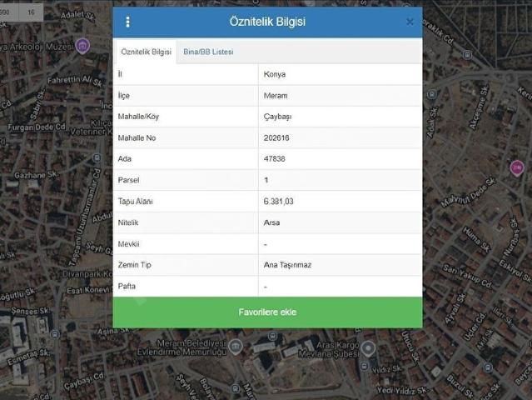Click the Sarı Yakup Cd street label on map
Viewport: 532px width, 400px height.
(x=467, y=277)
